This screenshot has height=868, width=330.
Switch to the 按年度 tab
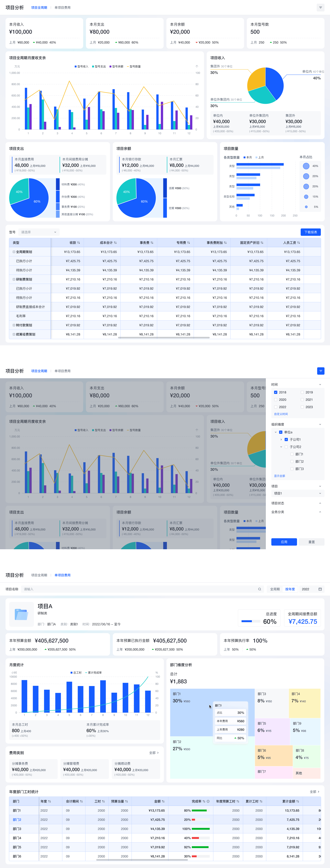click(x=290, y=589)
